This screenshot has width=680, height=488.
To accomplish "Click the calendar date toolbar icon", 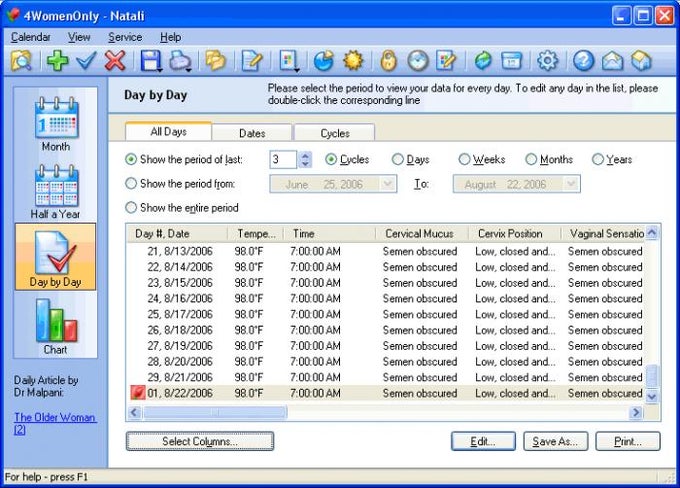I will tap(512, 60).
